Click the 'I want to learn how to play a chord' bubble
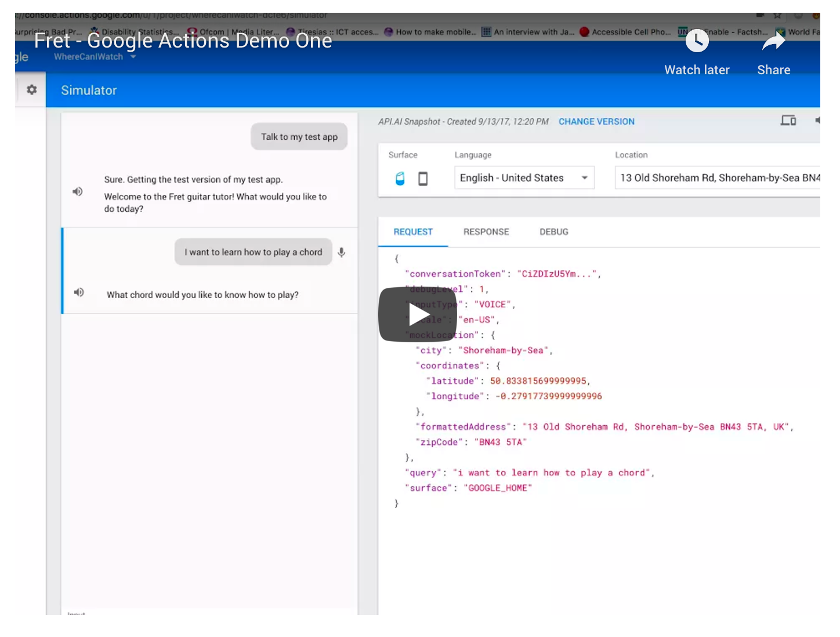840x637 pixels. point(254,252)
